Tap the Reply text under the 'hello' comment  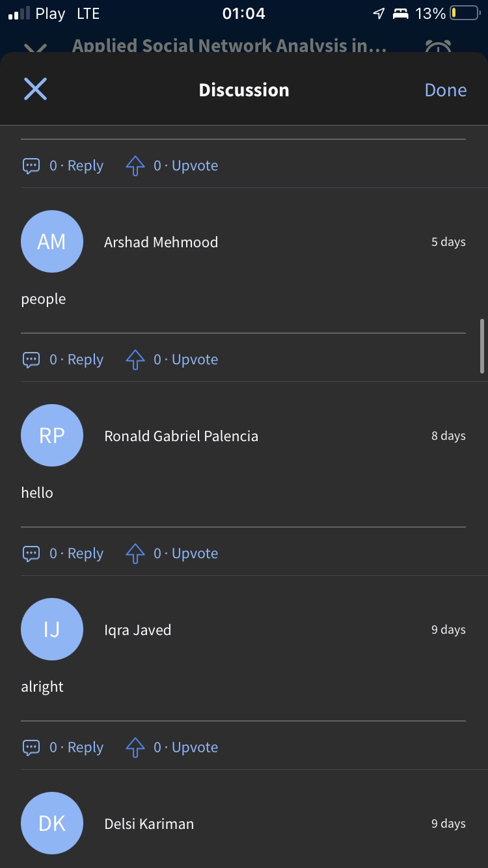85,554
